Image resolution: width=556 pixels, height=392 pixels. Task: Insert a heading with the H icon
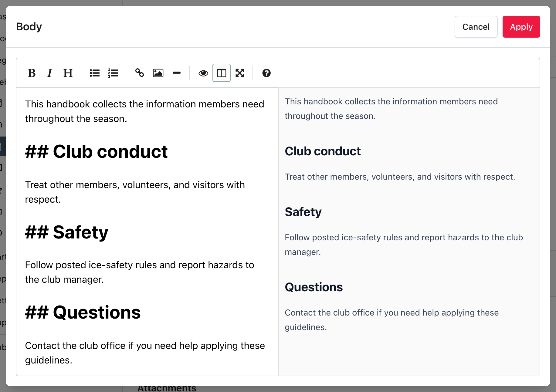[68, 73]
